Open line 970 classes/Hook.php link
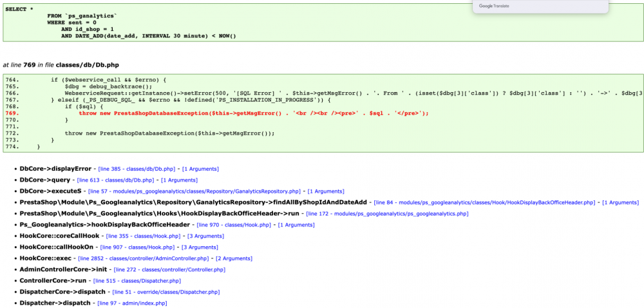Image resolution: width=644 pixels, height=308 pixels. (x=234, y=225)
